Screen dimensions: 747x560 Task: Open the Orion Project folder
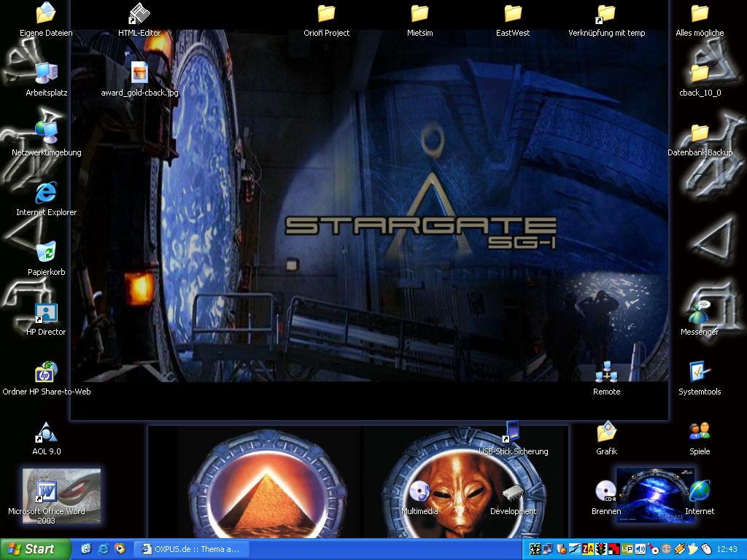(326, 14)
